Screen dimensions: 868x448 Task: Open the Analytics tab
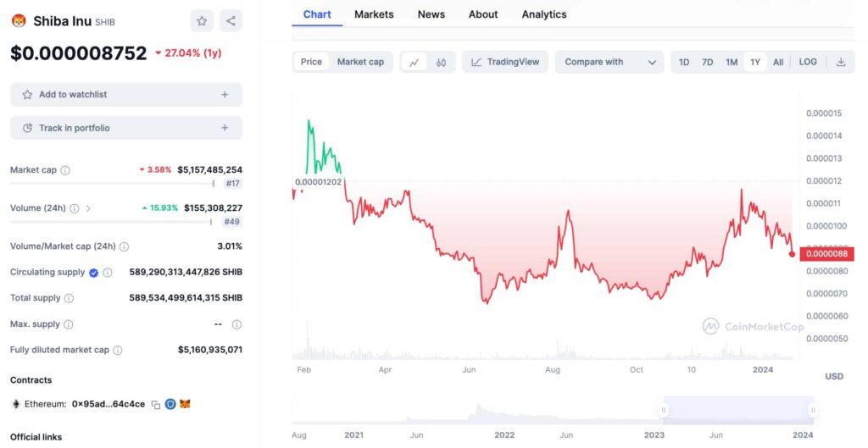[544, 14]
